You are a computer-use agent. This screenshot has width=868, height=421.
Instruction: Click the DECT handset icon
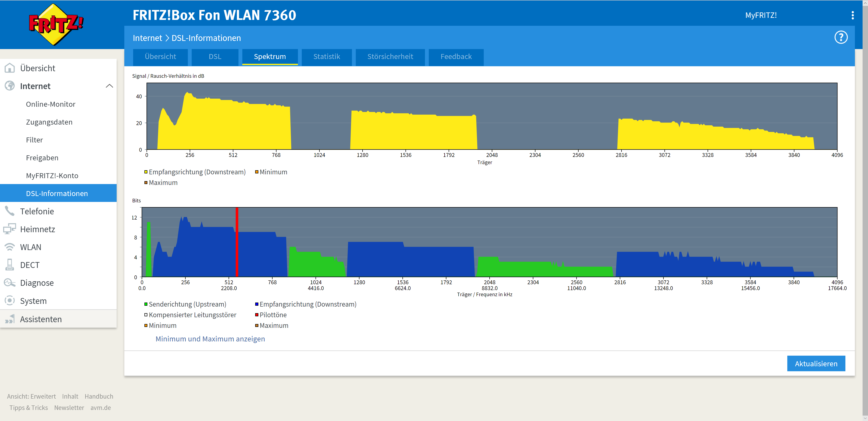click(x=10, y=265)
